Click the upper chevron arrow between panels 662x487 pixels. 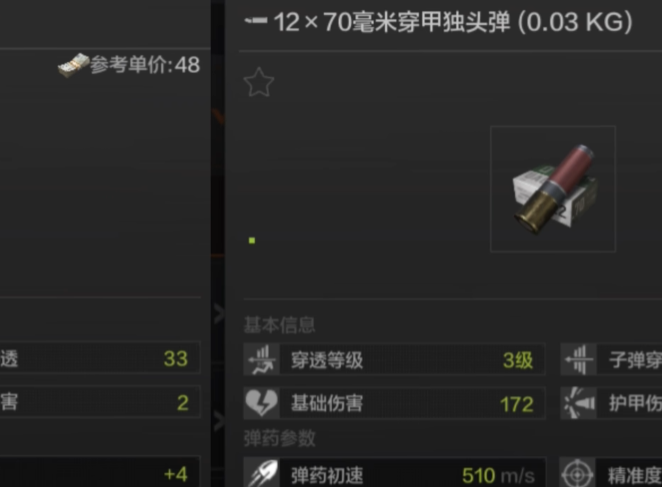tap(219, 314)
